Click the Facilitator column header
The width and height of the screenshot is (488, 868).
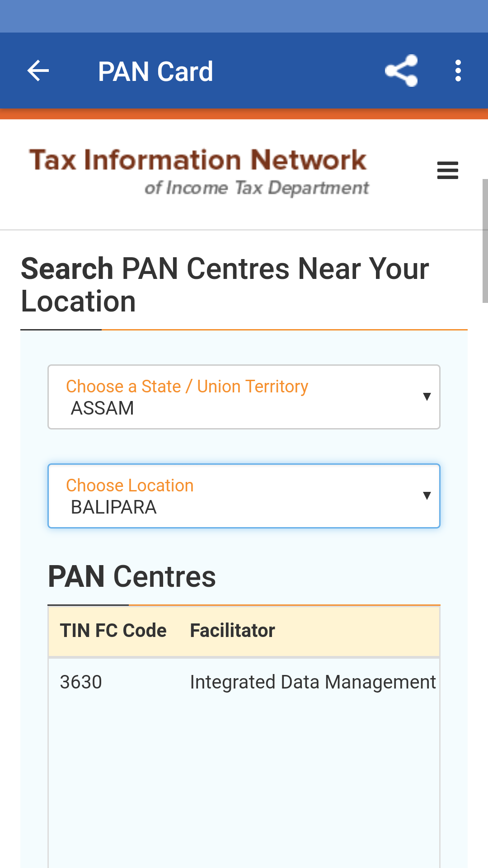point(232,631)
